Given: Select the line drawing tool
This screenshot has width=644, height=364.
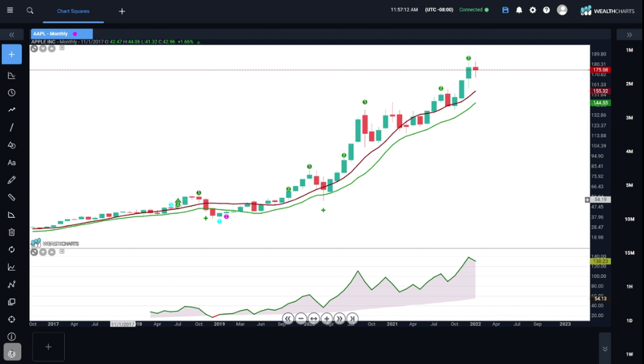Looking at the screenshot, I should click(11, 128).
